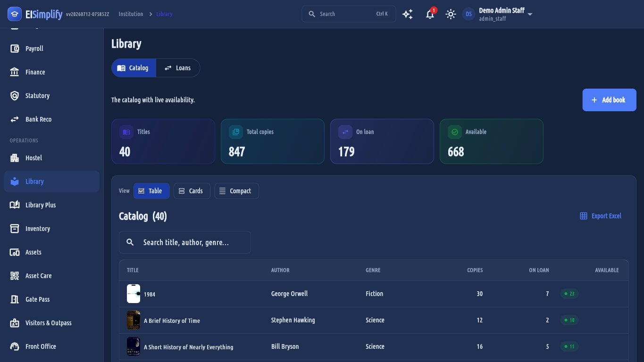The height and width of the screenshot is (362, 644).
Task: Click the Finance bank icon
Action: click(15, 72)
